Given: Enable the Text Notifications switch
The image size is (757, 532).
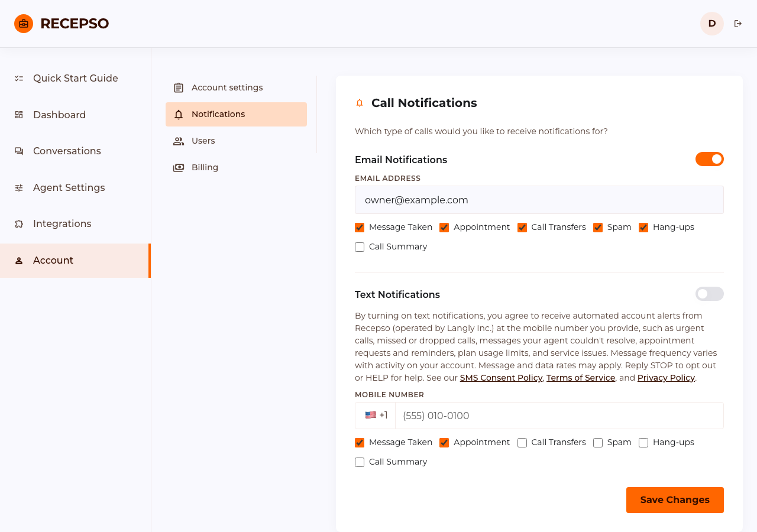Looking at the screenshot, I should point(710,294).
